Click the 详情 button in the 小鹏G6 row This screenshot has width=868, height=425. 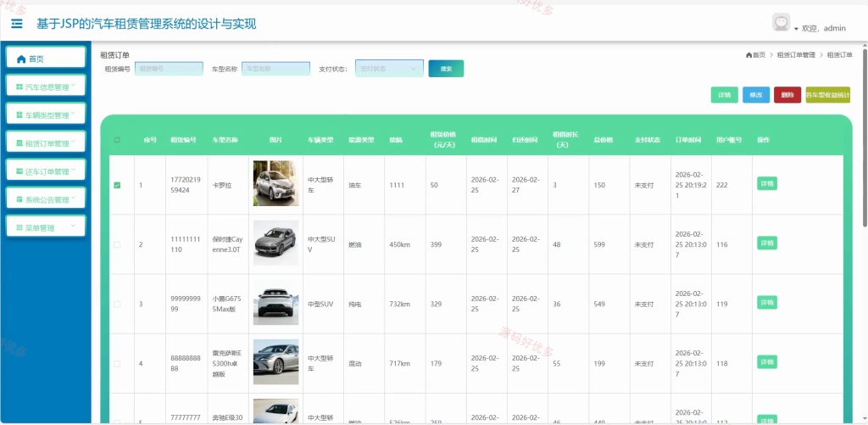coord(766,303)
